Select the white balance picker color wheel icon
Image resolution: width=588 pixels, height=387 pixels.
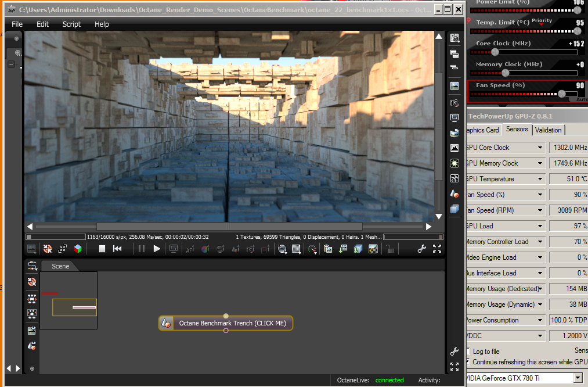click(205, 249)
